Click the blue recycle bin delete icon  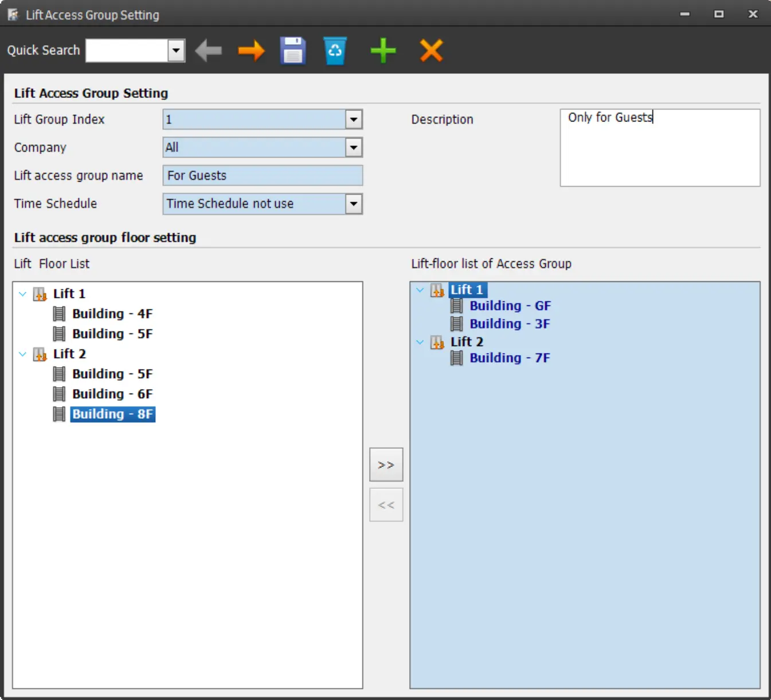click(x=335, y=51)
